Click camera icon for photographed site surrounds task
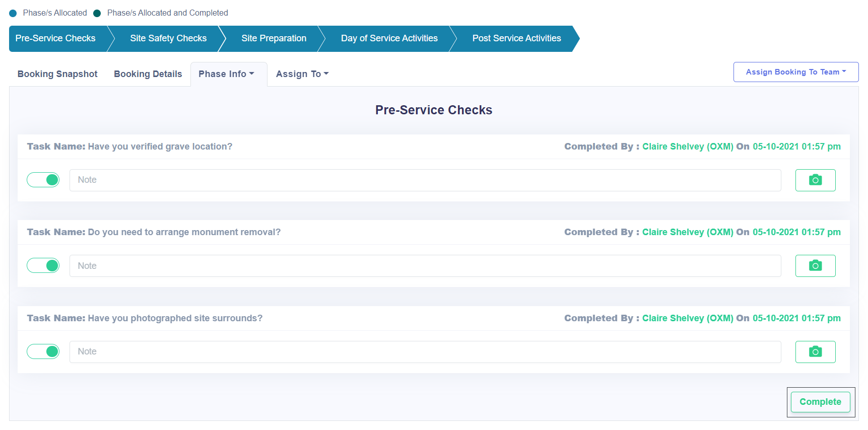 (815, 352)
